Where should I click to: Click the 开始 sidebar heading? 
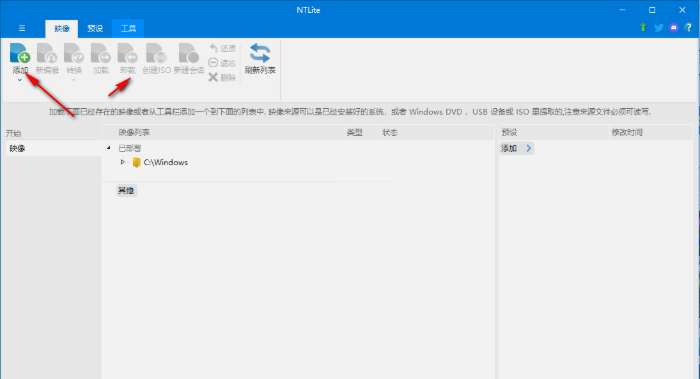pyautogui.click(x=13, y=133)
